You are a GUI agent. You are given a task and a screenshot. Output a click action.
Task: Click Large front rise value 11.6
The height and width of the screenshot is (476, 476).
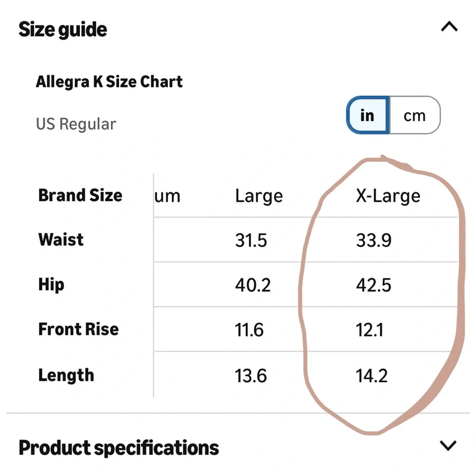pos(249,330)
